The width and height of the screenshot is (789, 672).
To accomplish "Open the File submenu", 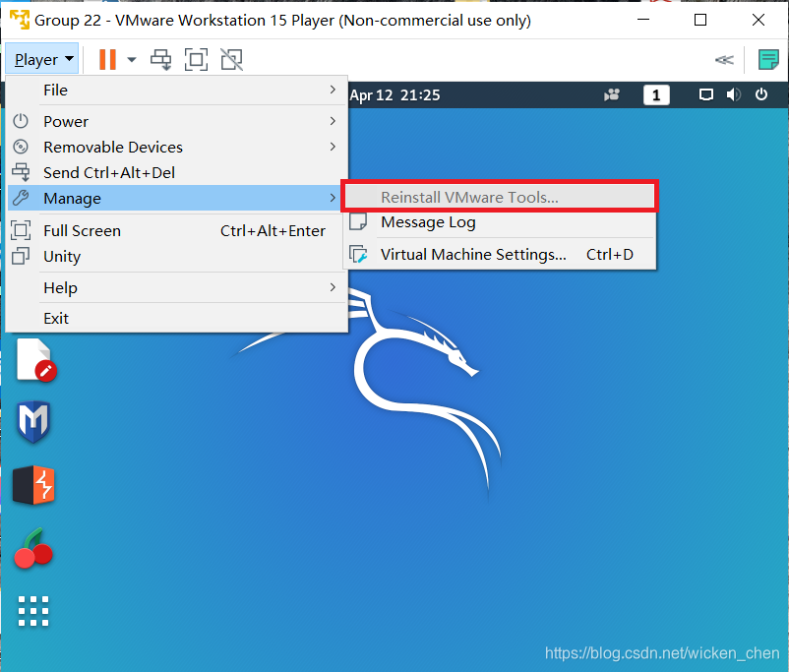I will point(177,91).
